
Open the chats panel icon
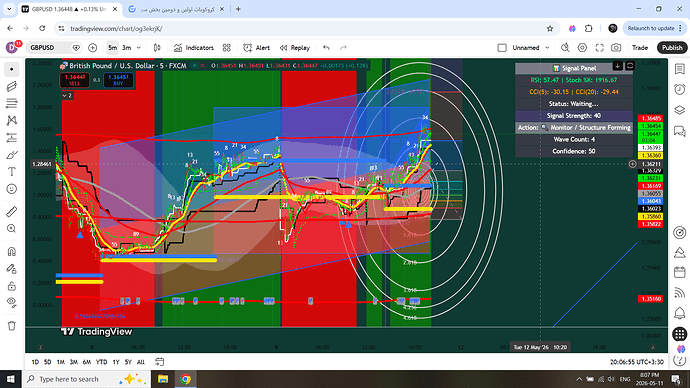679,131
